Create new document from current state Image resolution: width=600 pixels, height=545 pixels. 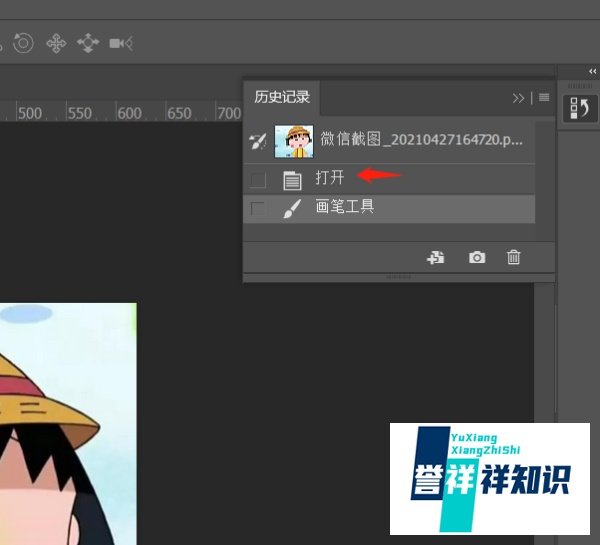click(436, 257)
